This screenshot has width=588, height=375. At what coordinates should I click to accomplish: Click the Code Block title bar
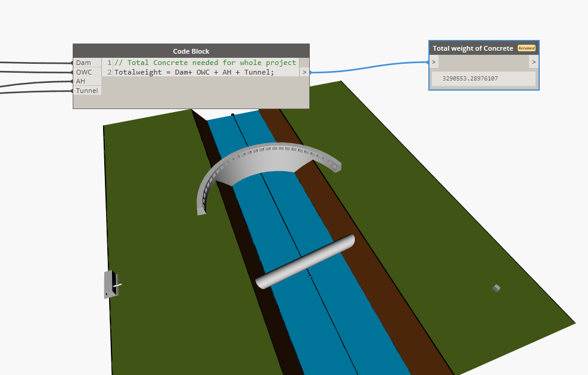[191, 51]
